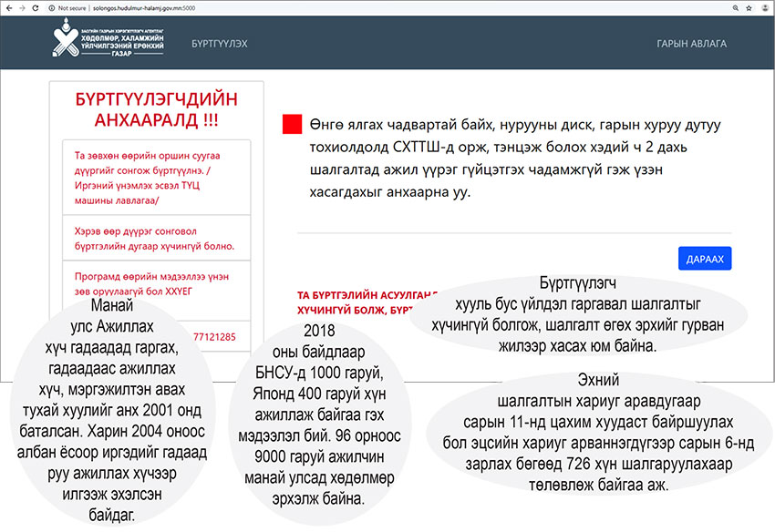The height and width of the screenshot is (532, 775).
Task: Click the phone number 77121285
Action: 214,337
